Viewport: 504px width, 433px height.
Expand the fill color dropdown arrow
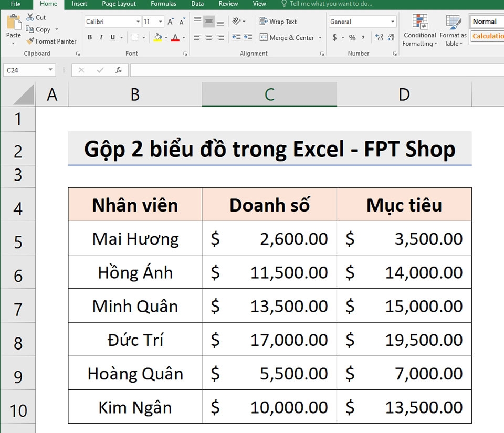166,38
